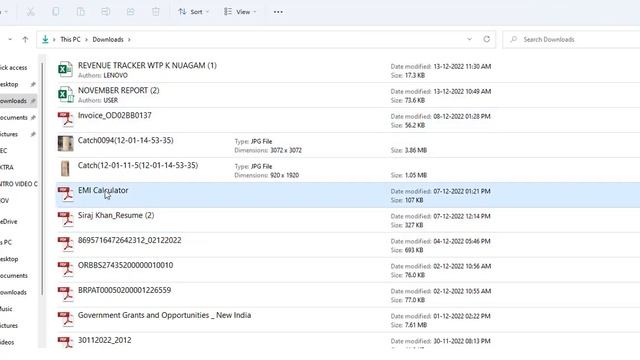This screenshot has height=360, width=640.
Task: Open the See more three-dots menu
Action: coord(278,12)
